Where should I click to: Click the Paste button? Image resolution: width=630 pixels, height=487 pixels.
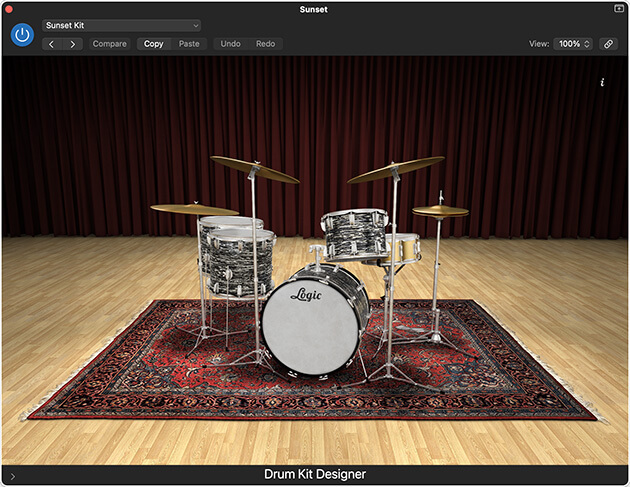(x=189, y=44)
